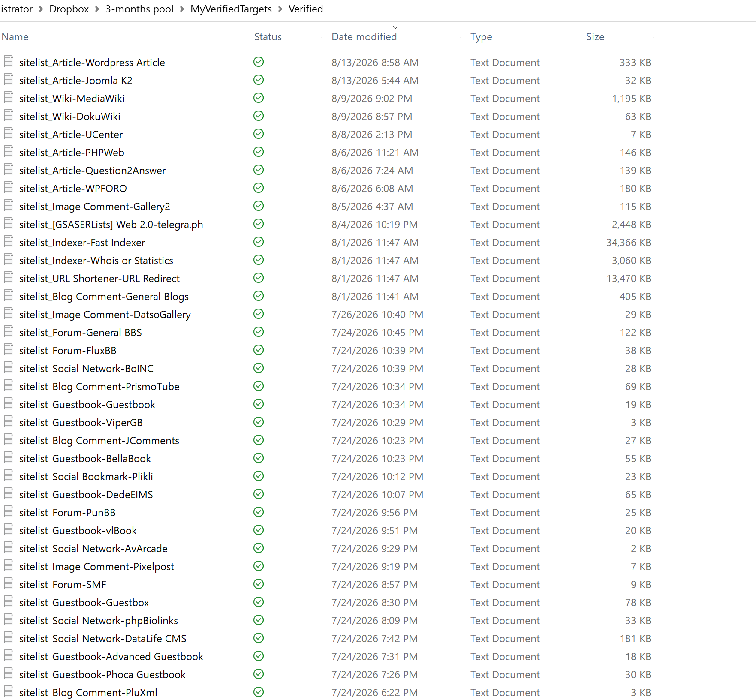Select file sitelist_Forum-PunBB

[x=67, y=512]
